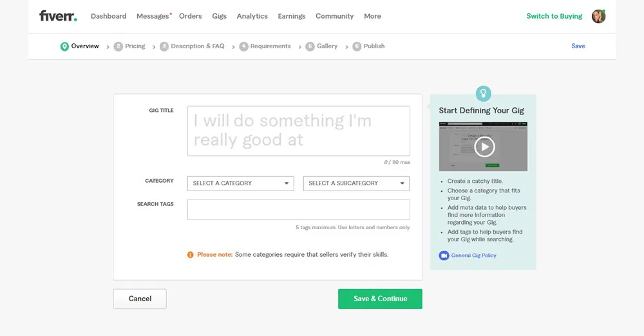
Task: Click the Overview step location pin icon
Action: click(64, 46)
